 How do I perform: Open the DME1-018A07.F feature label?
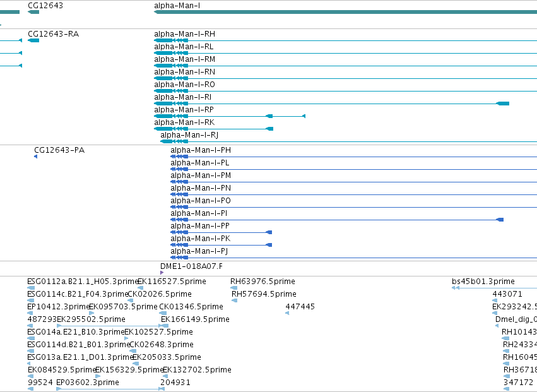[191, 266]
